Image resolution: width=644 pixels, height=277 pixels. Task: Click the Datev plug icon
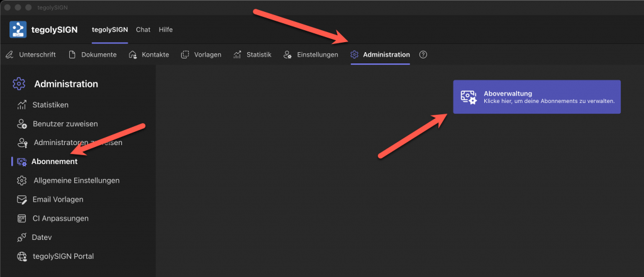[22, 237]
